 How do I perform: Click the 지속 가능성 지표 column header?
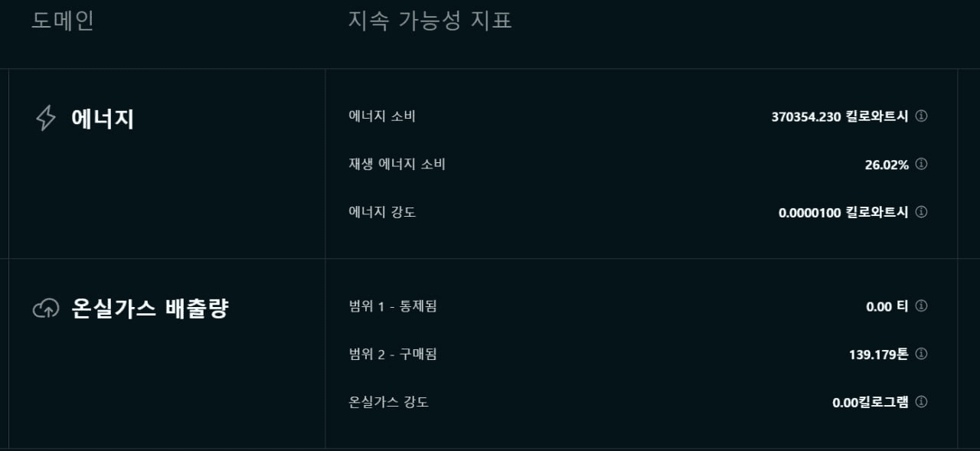tap(430, 21)
